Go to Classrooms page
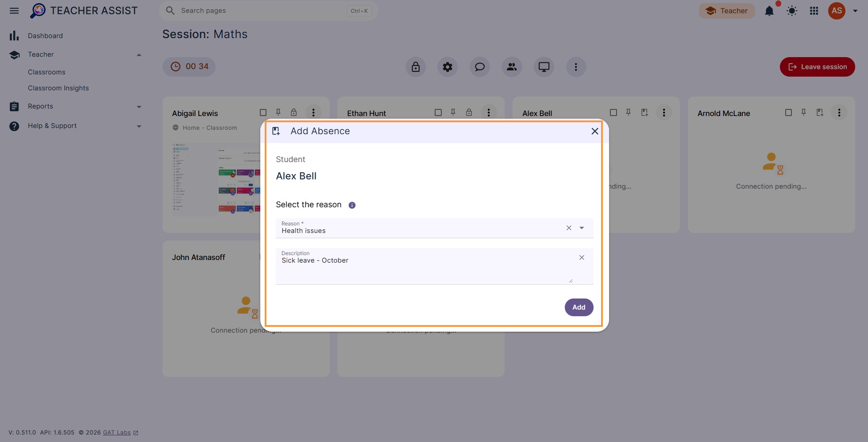 (x=46, y=72)
